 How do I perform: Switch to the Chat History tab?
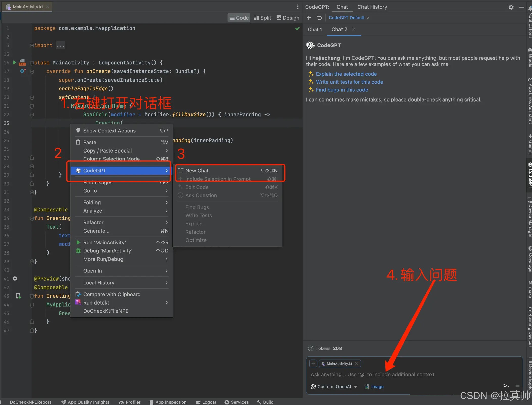point(372,7)
